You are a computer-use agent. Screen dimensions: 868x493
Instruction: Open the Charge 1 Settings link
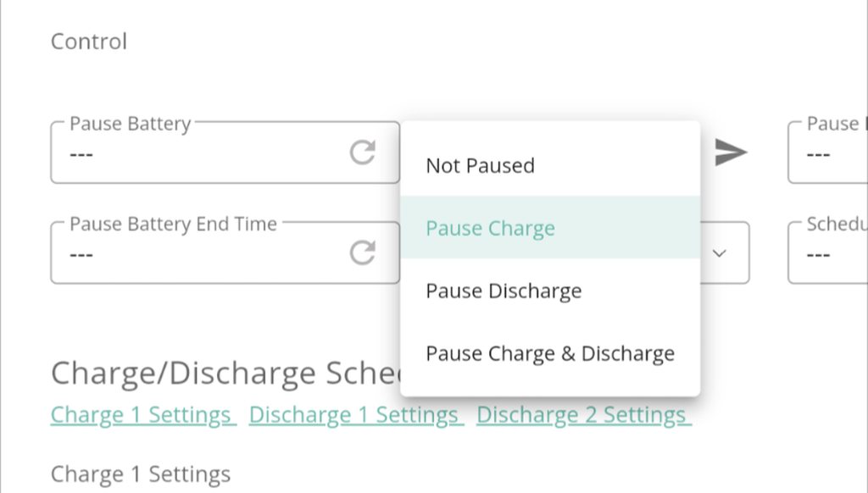point(142,415)
